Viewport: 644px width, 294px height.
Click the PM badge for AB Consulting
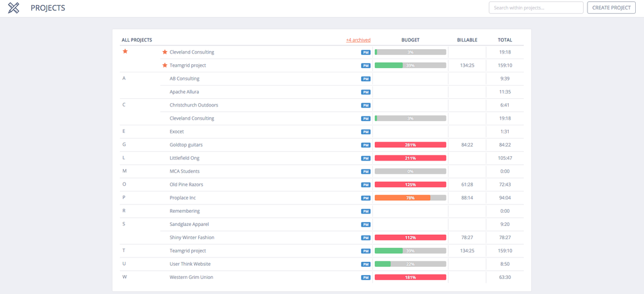pos(365,79)
